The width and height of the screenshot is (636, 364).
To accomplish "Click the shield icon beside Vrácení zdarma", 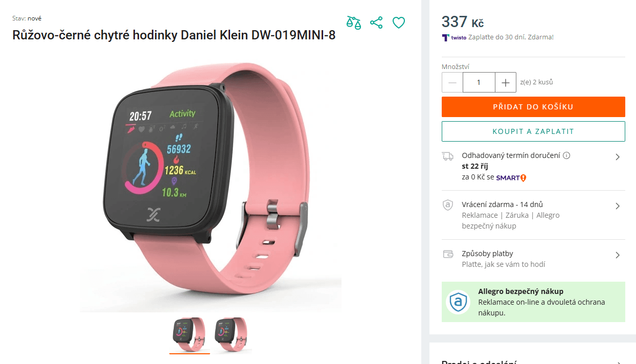I will click(x=448, y=205).
